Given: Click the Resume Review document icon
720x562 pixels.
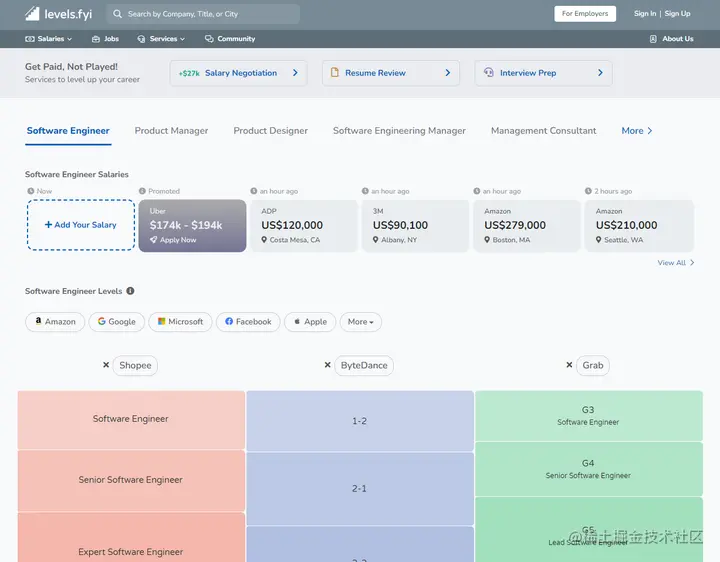Looking at the screenshot, I should point(335,73).
